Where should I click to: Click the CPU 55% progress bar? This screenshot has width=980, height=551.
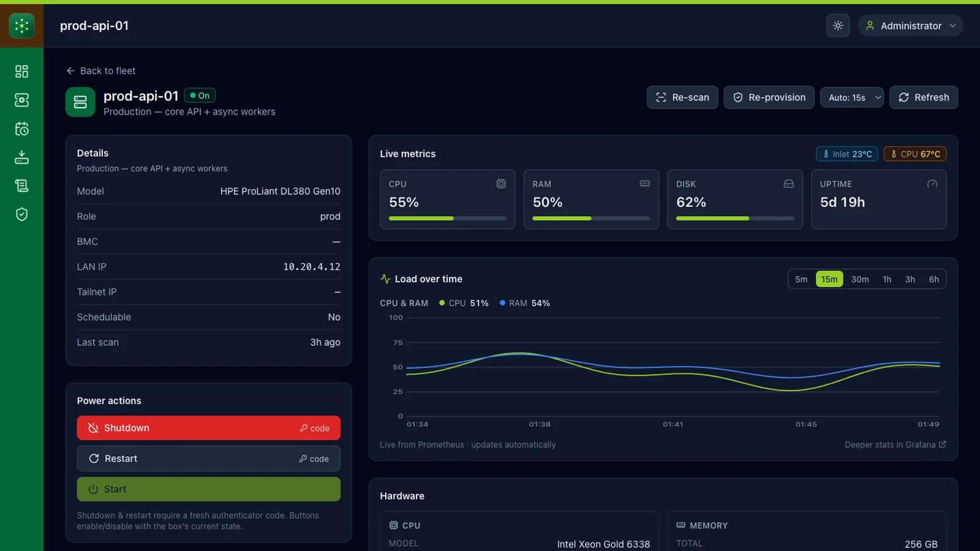tap(448, 218)
